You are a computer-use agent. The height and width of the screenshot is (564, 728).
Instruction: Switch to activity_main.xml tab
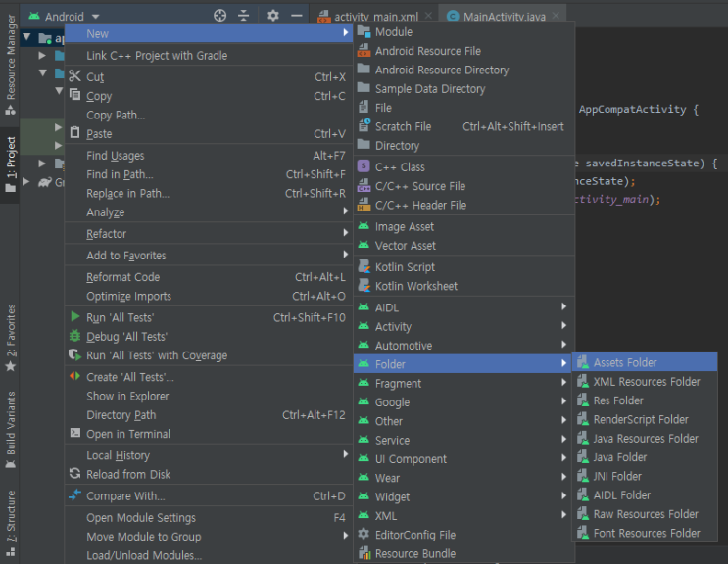click(375, 17)
